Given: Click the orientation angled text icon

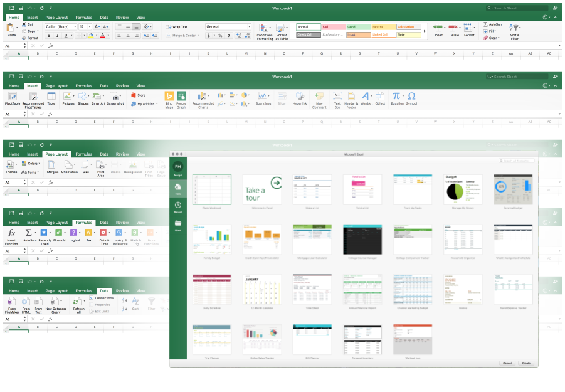Looking at the screenshot, I should [146, 27].
